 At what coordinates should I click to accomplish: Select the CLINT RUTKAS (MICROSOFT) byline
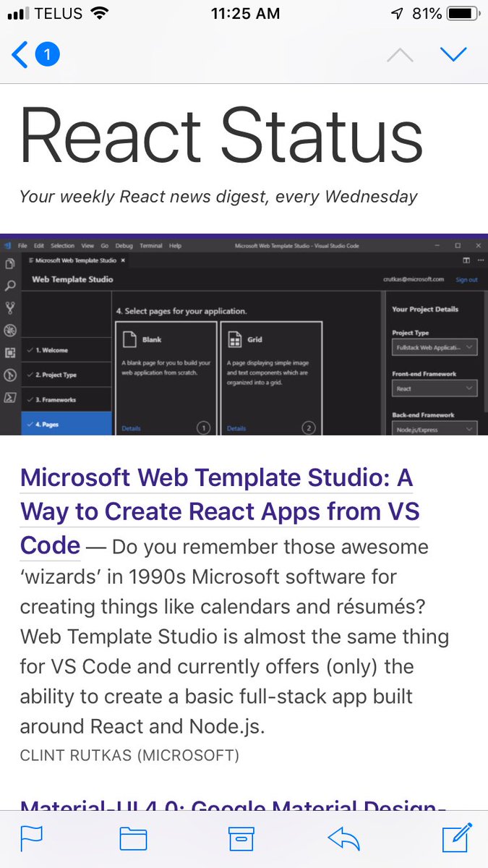click(x=129, y=756)
